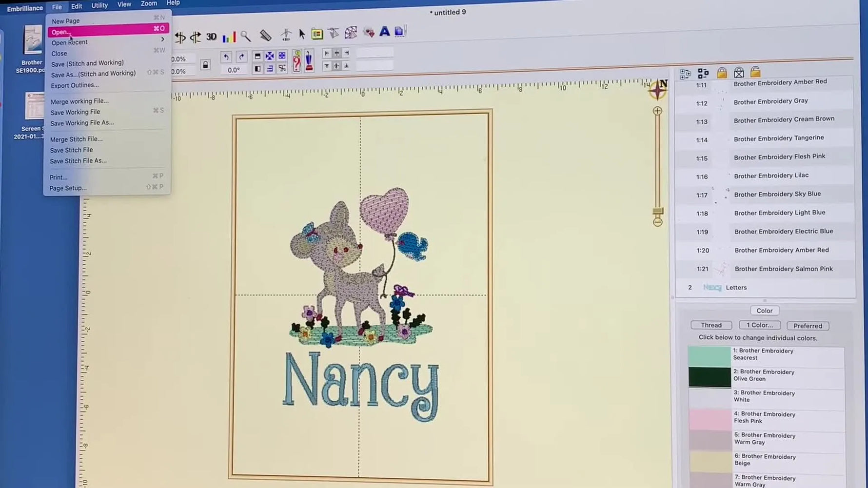Click the undo rotate-left arrow button

[x=226, y=57]
